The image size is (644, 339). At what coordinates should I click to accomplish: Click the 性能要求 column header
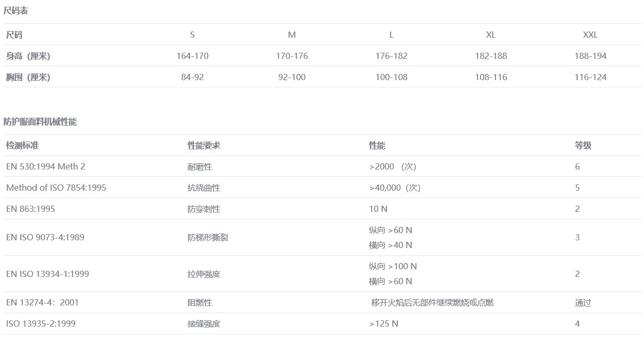(204, 146)
